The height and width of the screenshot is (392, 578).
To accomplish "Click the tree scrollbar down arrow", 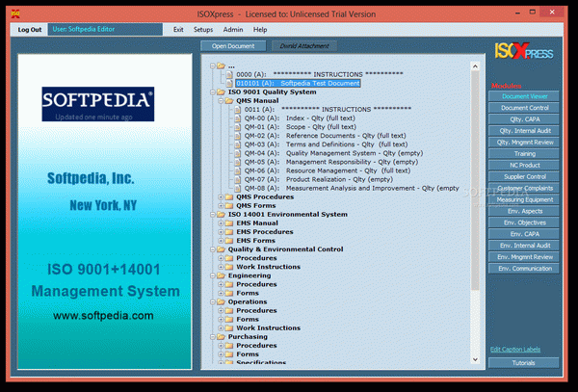I will pyautogui.click(x=475, y=359).
